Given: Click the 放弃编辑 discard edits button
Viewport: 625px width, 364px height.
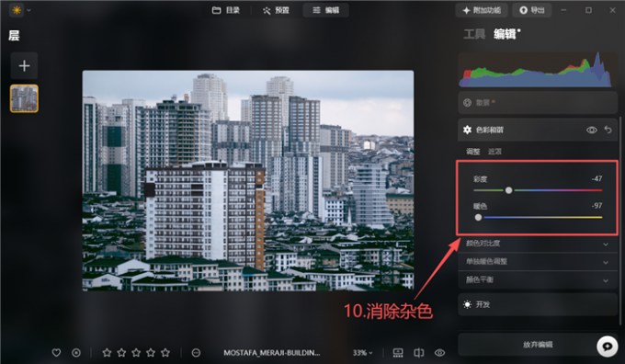Looking at the screenshot, I should tap(538, 345).
